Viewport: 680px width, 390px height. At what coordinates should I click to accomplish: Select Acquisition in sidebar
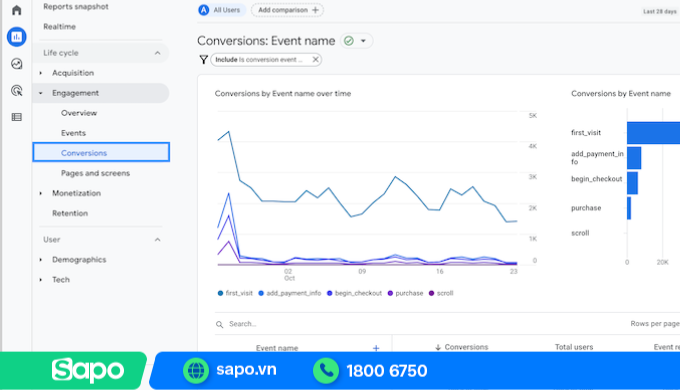(73, 73)
